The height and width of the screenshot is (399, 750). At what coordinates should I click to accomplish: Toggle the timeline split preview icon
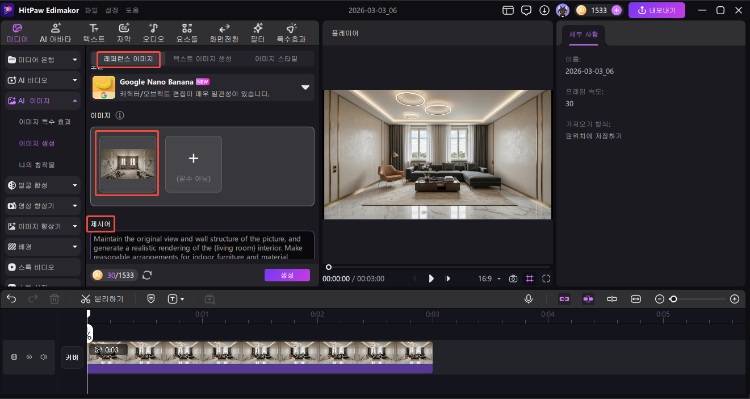pyautogui.click(x=612, y=299)
